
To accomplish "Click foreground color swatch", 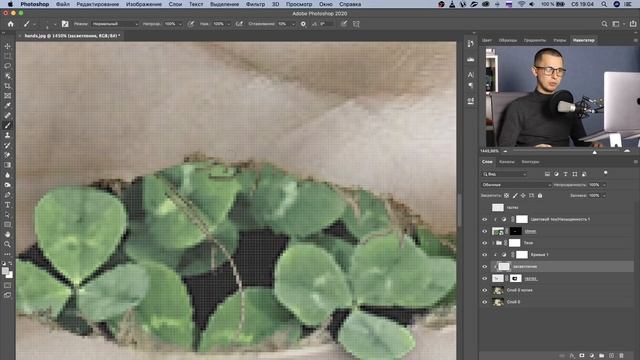I will 5,271.
